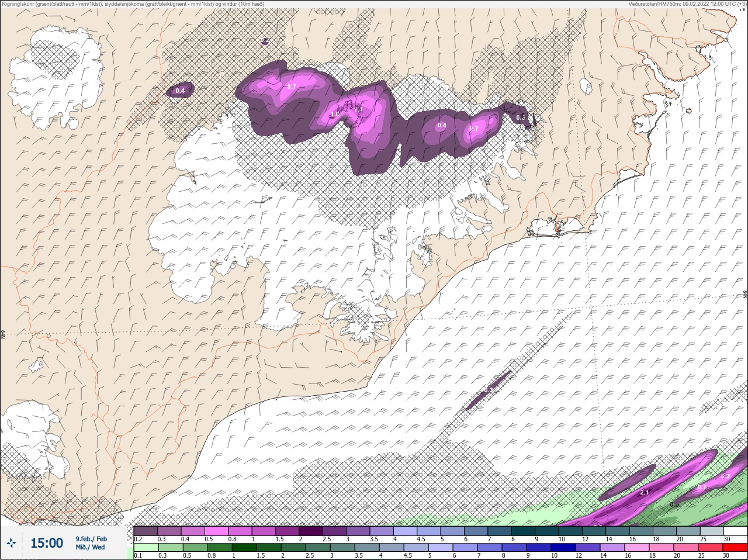
Task: Click the 0.4 value in the small western blob
Action: [x=180, y=91]
